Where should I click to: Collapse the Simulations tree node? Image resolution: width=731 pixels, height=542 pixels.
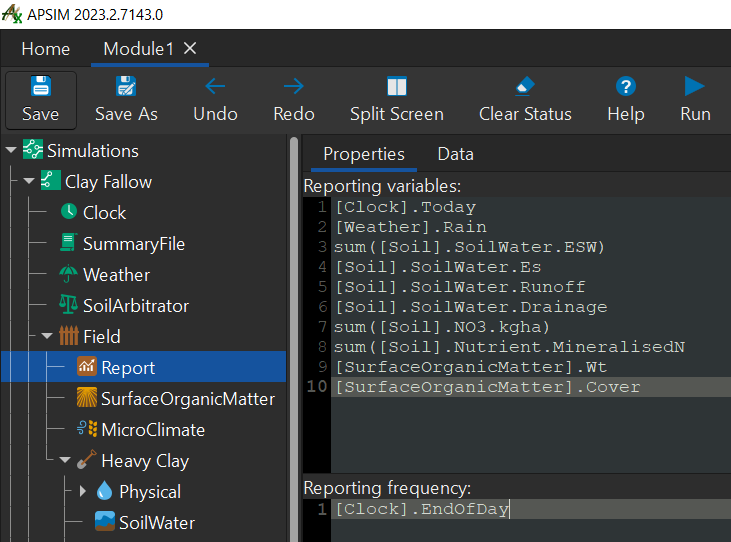click(11, 150)
